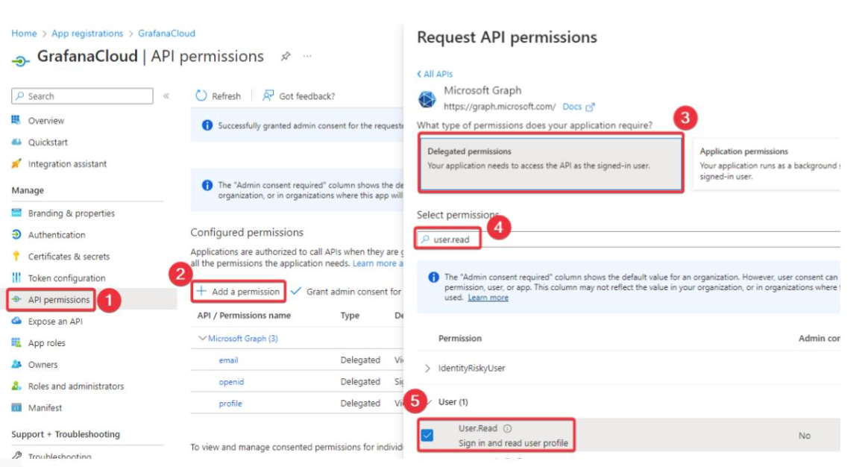Open the Overview menu item
Screen dimensions: 868x467
46,120
